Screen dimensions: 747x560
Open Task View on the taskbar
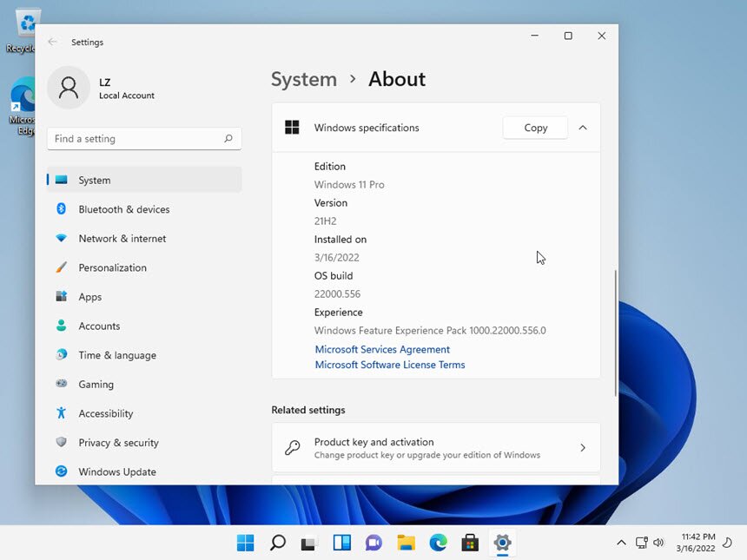310,543
